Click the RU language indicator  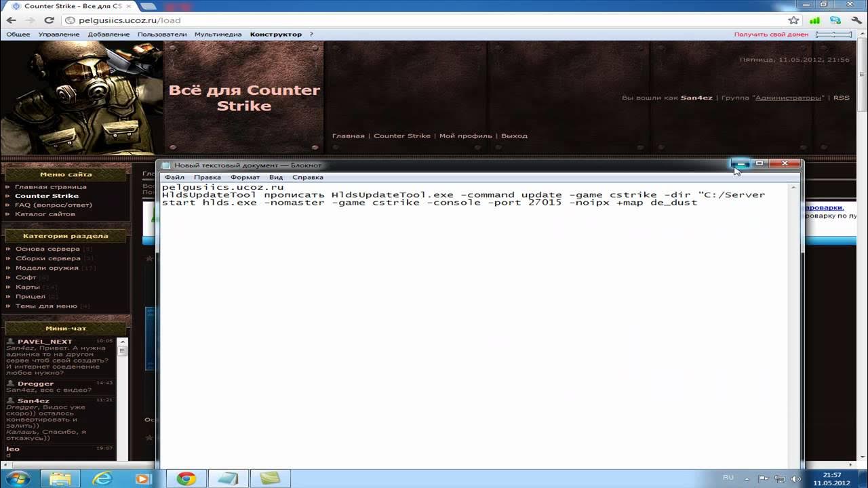click(728, 478)
